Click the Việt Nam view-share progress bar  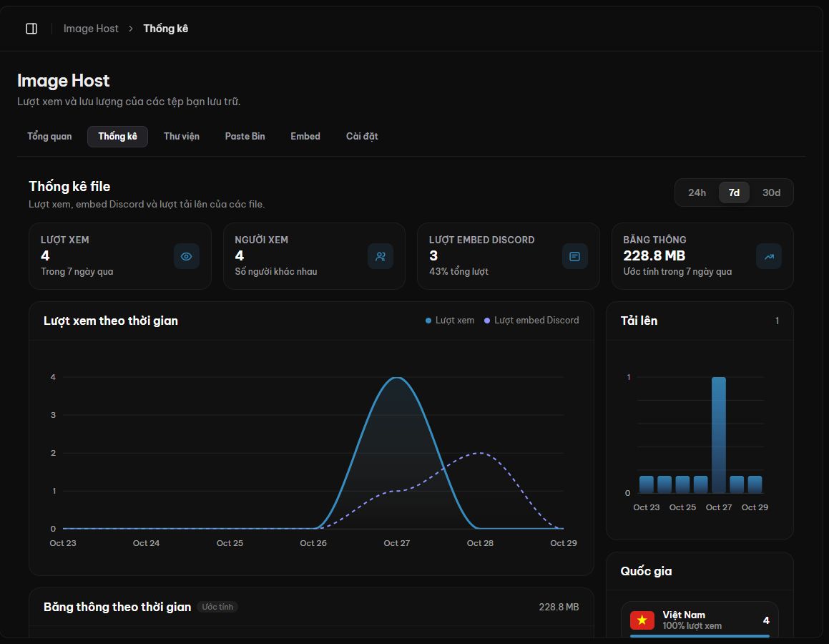(x=700, y=636)
